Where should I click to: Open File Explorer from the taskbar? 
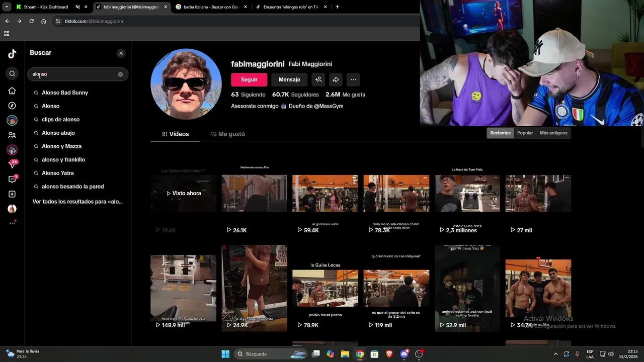click(345, 354)
